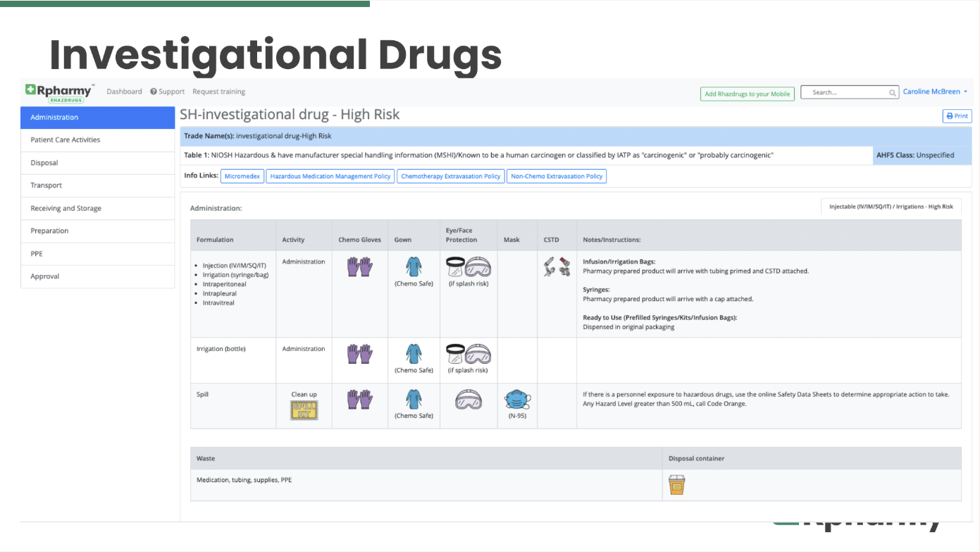Open the Dashboard link in top bar
The image size is (980, 552).
[124, 92]
